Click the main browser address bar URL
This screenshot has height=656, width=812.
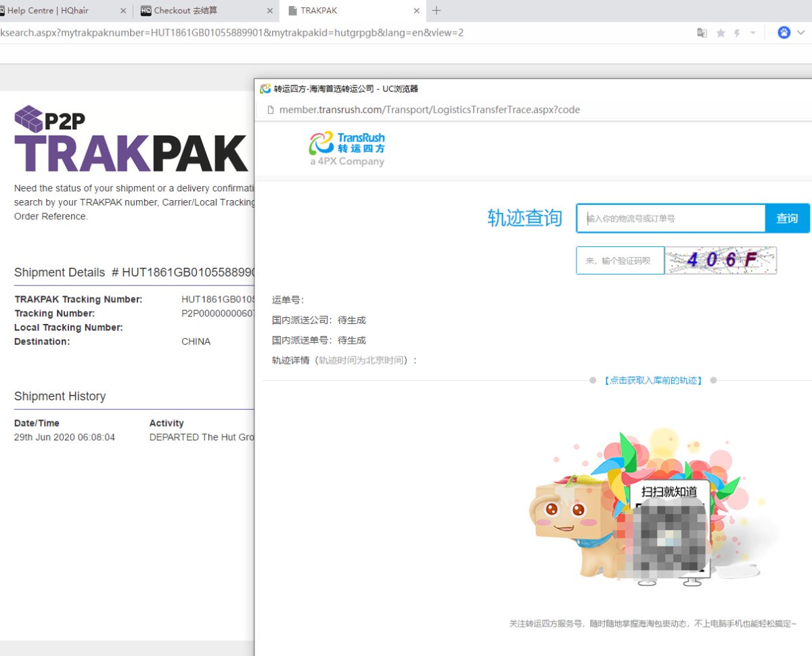pyautogui.click(x=231, y=32)
